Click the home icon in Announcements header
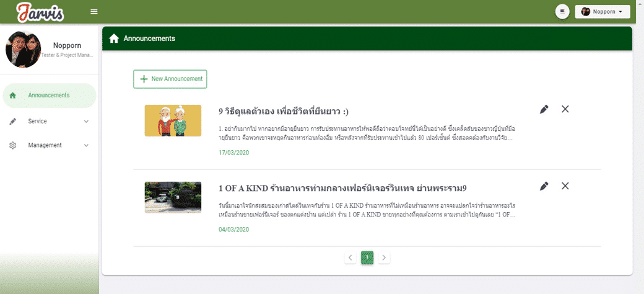The height and width of the screenshot is (294, 644). coord(114,38)
